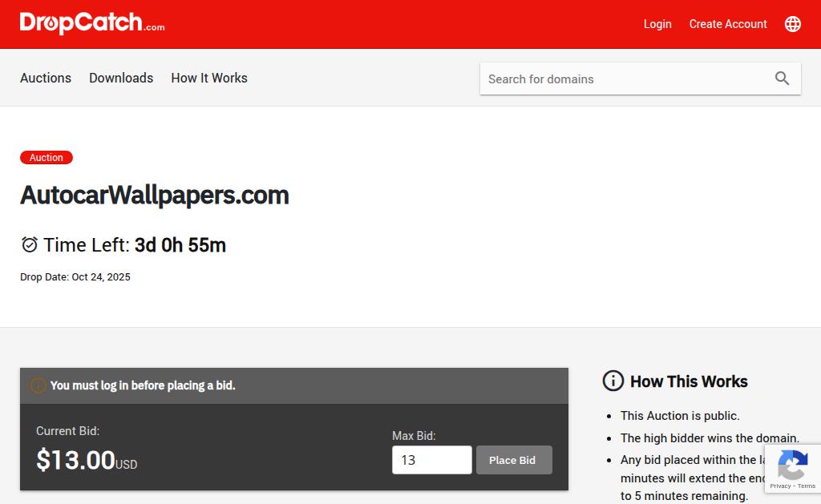Click the Max Bid input field

click(432, 460)
